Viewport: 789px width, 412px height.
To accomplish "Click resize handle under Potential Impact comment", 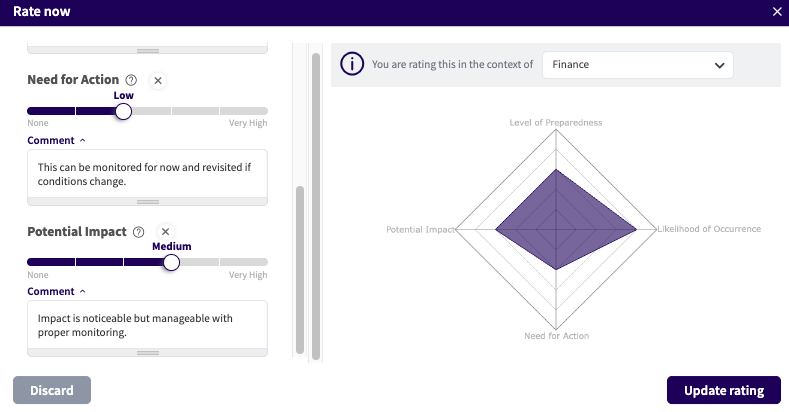I will pyautogui.click(x=147, y=352).
